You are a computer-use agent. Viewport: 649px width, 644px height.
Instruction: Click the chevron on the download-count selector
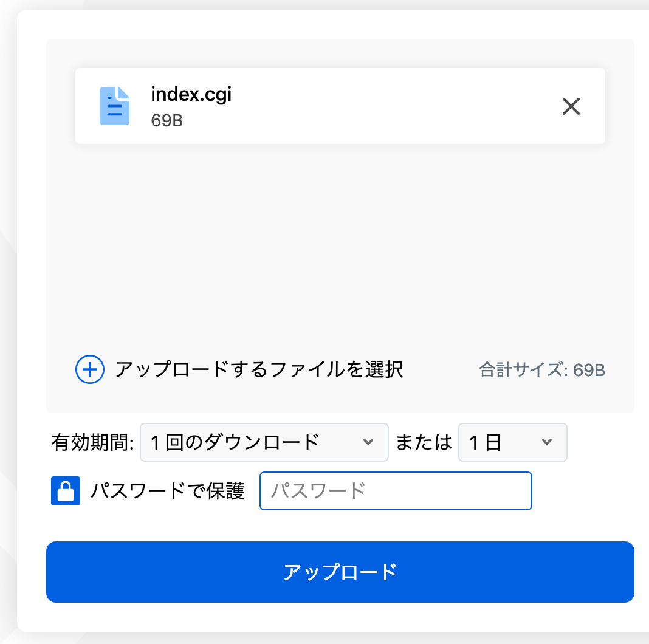(369, 442)
